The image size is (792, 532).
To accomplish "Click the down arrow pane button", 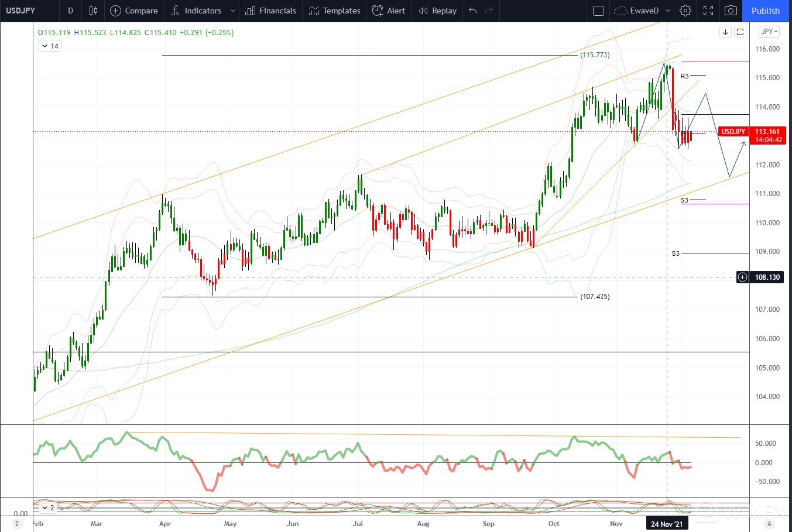I will [725, 32].
